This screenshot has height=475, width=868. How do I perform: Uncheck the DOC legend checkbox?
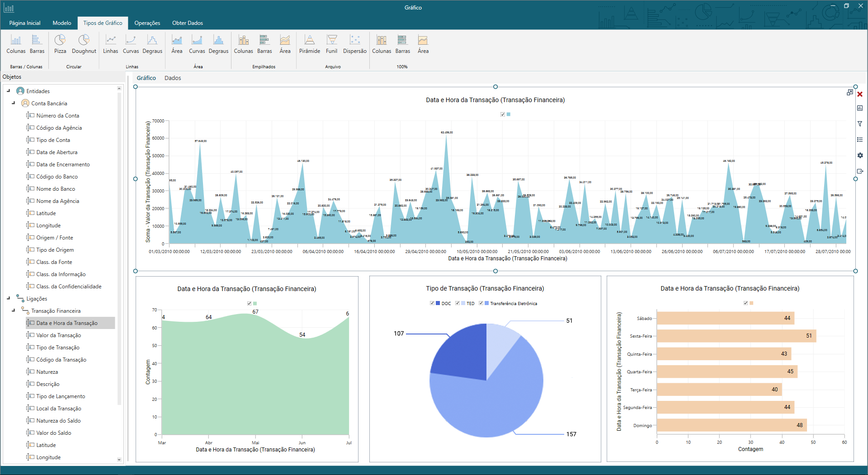[x=432, y=303]
